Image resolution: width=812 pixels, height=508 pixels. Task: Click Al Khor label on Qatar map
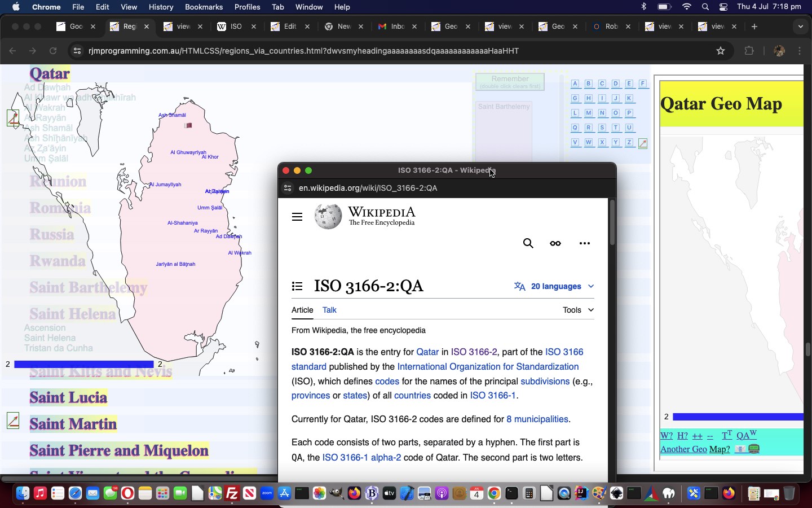pyautogui.click(x=210, y=157)
